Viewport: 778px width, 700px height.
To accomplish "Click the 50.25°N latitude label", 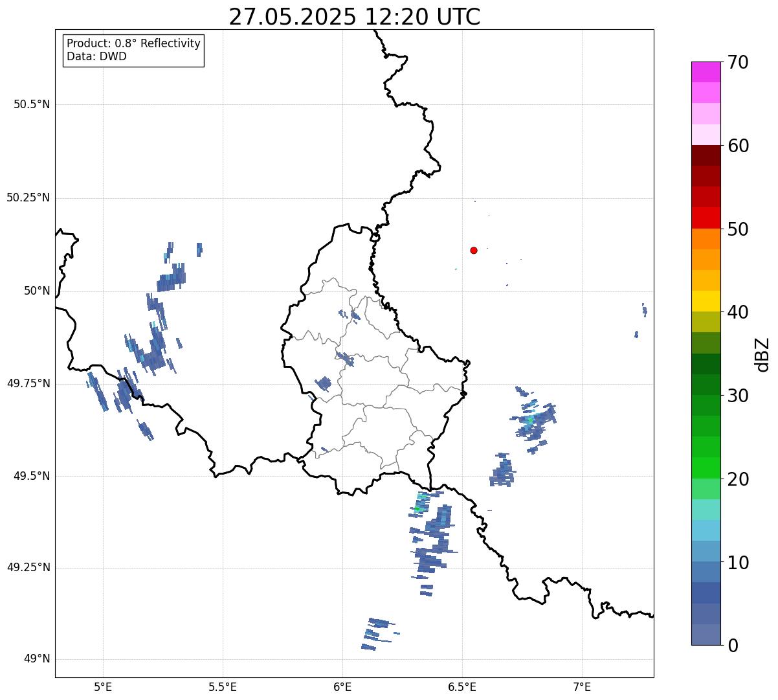I will [28, 198].
